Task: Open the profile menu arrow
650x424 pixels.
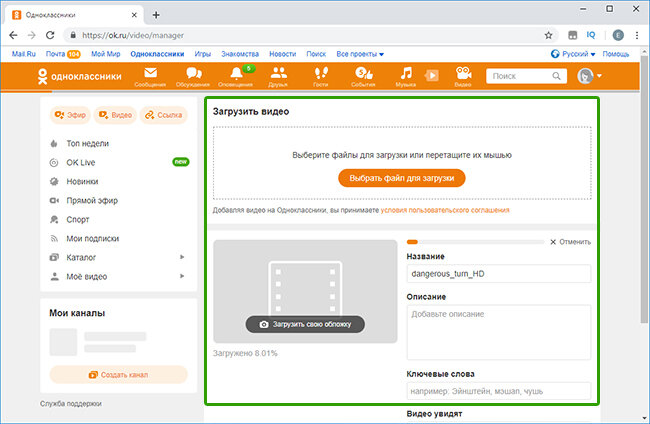Action: [599, 76]
